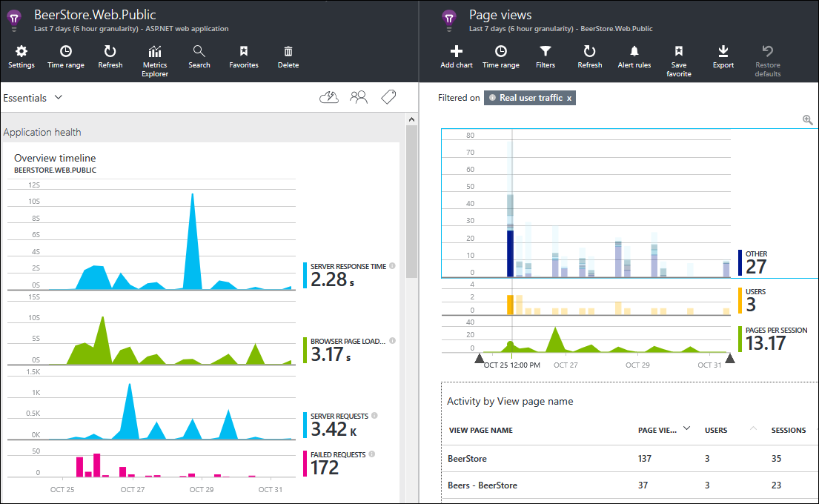Click the Server Requests 3.42 K value
Screen dimensions: 819x504
tap(334, 429)
